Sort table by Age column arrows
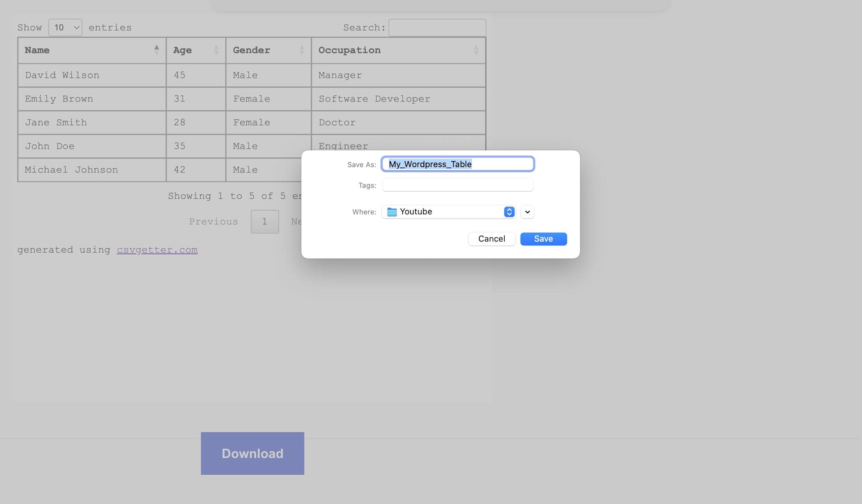The image size is (862, 504). (216, 50)
